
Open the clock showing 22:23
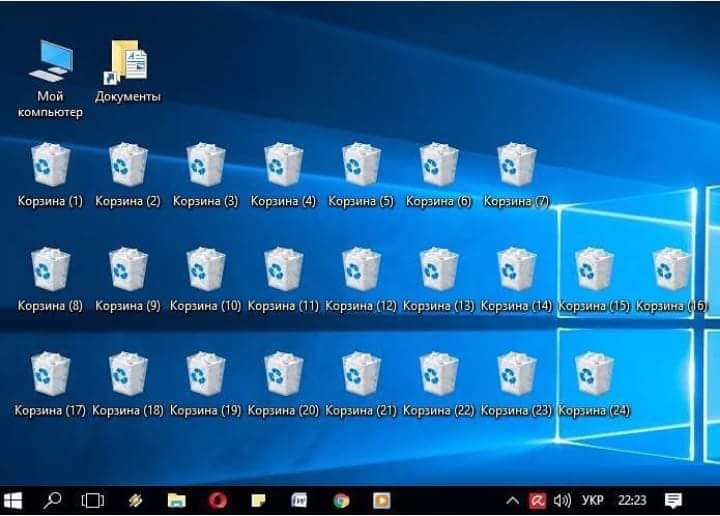pos(632,500)
